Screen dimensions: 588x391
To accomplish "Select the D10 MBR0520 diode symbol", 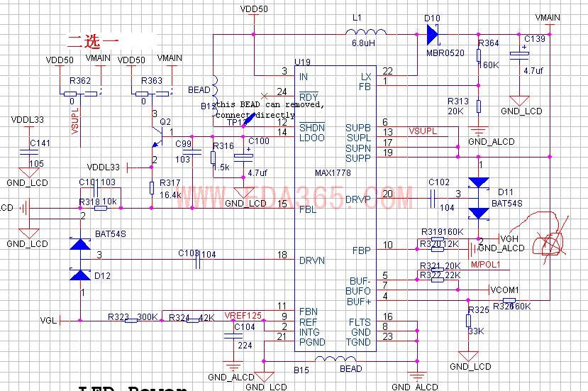I will 433,35.
